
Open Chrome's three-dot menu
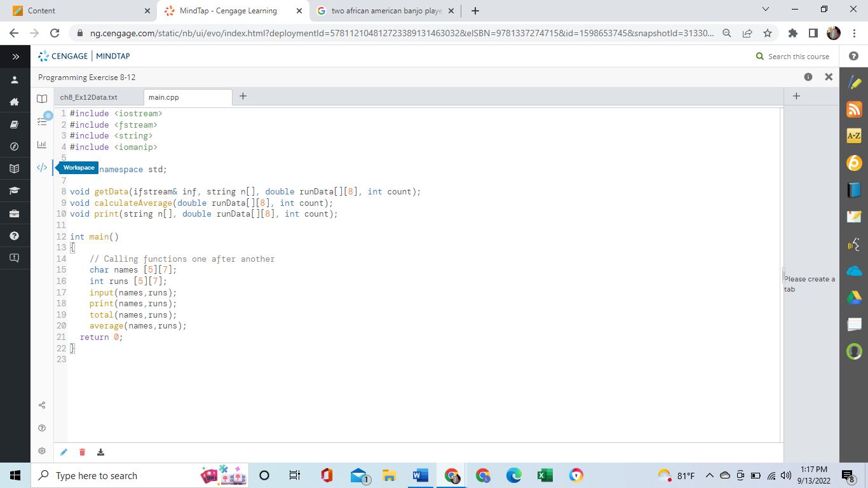(x=854, y=33)
